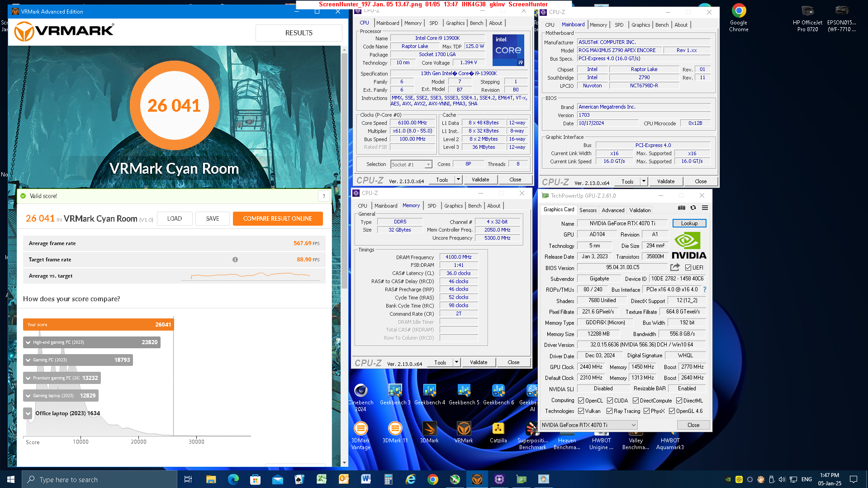The image size is (868, 488).
Task: Expand the Gaming laptop (2023) comparison row
Action: tap(28, 396)
